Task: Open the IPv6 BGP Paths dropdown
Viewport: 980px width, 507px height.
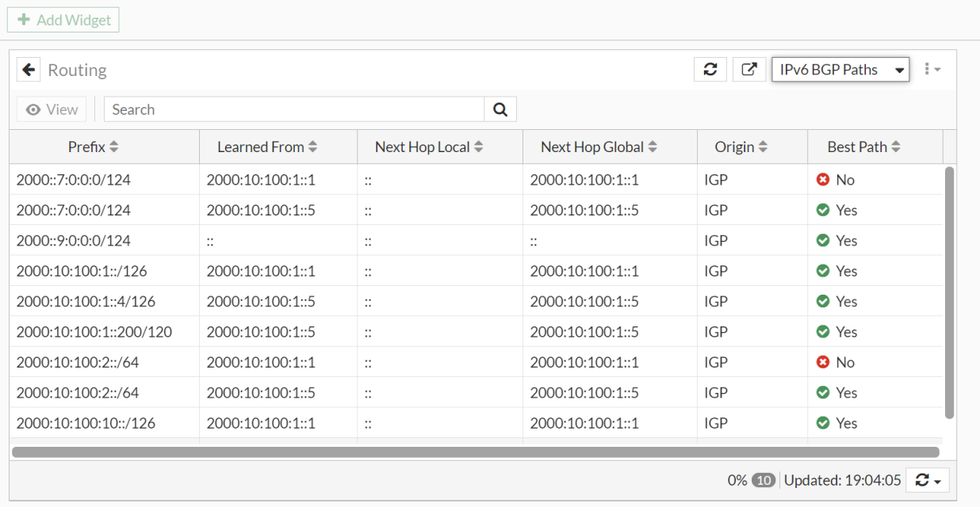Action: (840, 69)
